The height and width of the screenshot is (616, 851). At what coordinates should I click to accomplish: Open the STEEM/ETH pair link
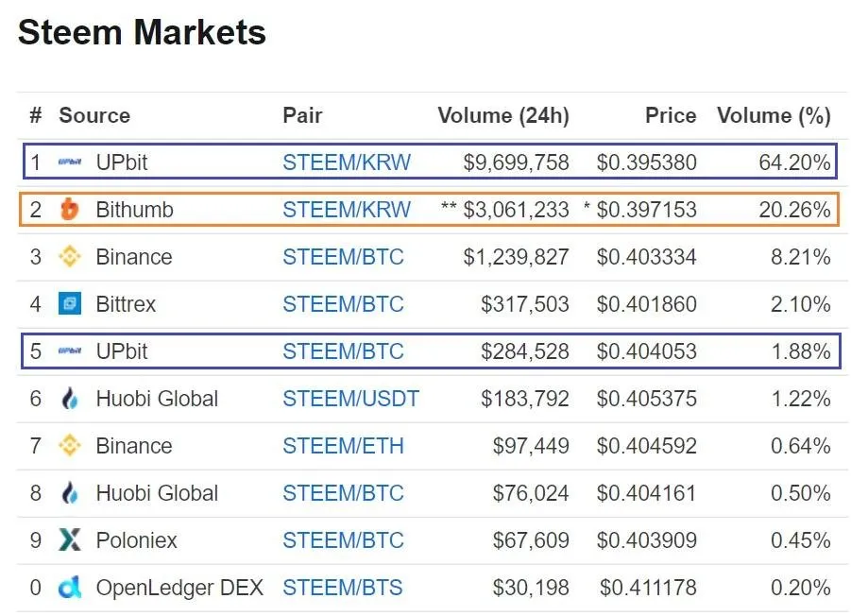tap(343, 446)
